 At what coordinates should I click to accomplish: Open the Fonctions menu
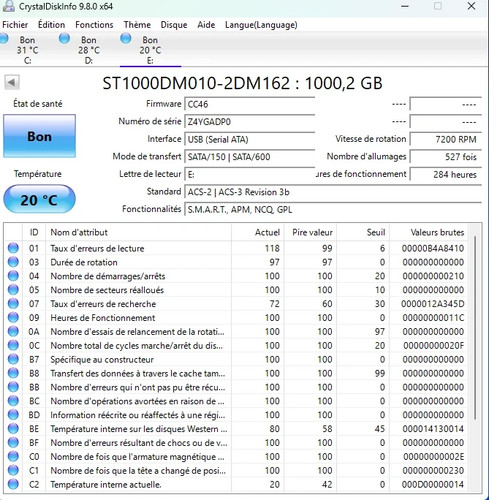pyautogui.click(x=94, y=25)
